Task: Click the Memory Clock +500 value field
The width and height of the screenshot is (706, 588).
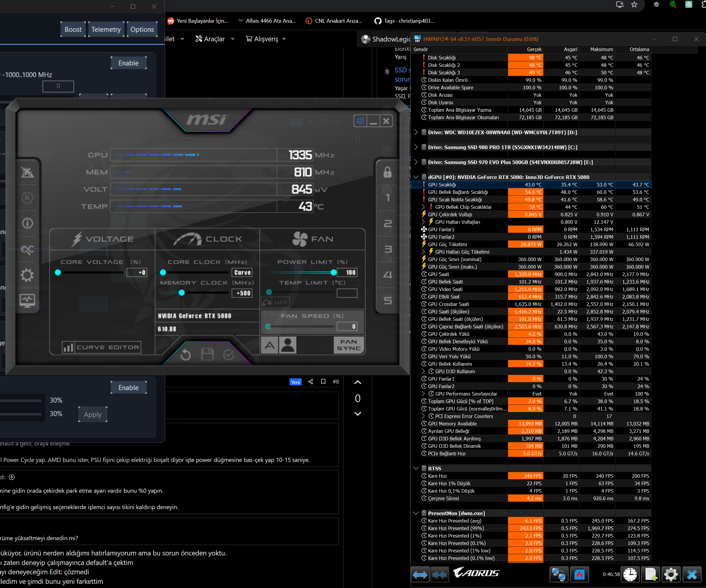Action: click(242, 293)
